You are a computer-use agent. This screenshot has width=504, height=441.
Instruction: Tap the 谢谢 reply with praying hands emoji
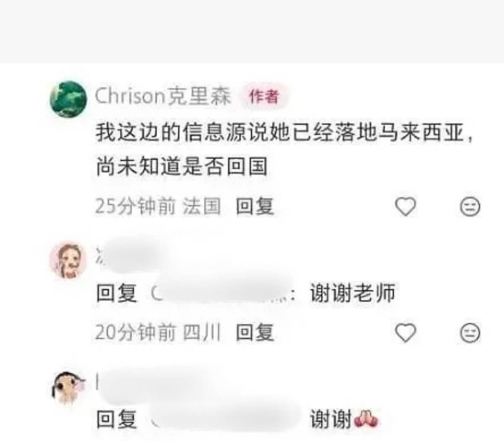click(x=344, y=419)
